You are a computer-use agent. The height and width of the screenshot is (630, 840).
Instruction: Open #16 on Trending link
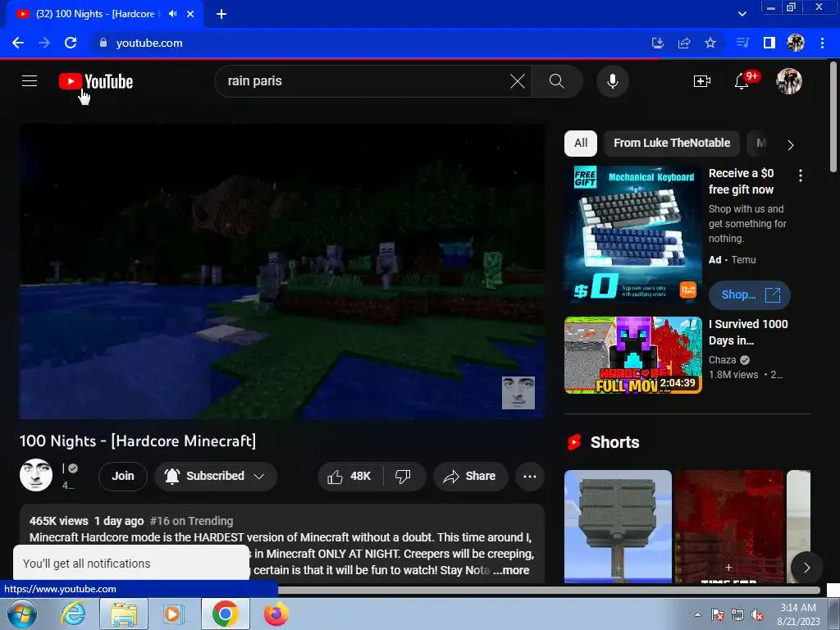(x=191, y=521)
